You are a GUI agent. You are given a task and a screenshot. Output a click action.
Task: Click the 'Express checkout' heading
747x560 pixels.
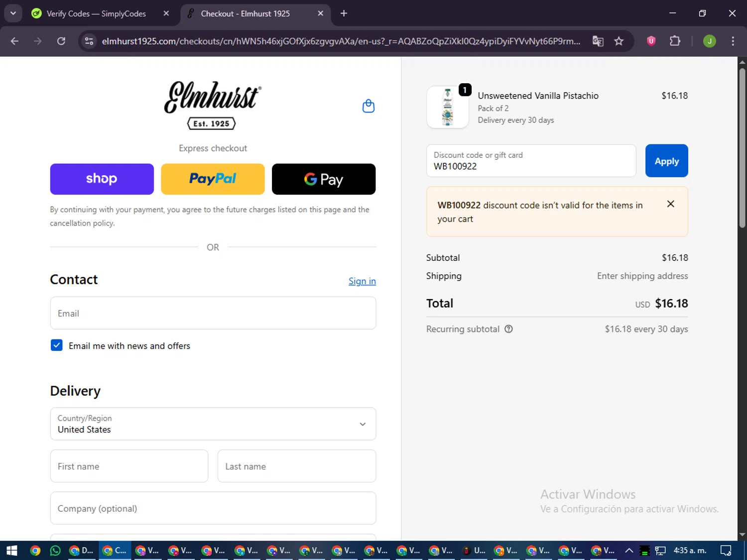(x=213, y=148)
